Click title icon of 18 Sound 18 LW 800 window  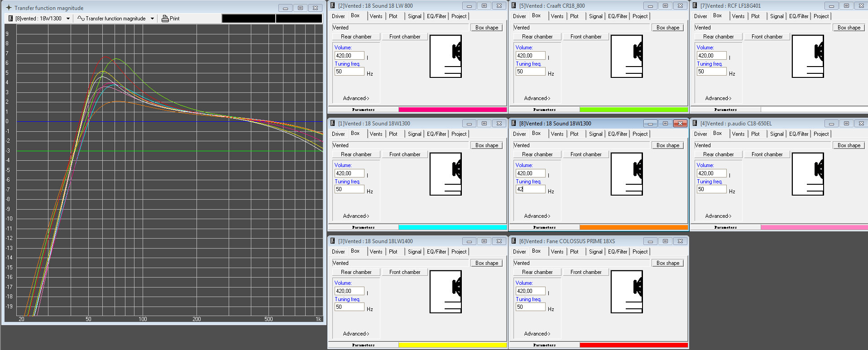click(333, 6)
